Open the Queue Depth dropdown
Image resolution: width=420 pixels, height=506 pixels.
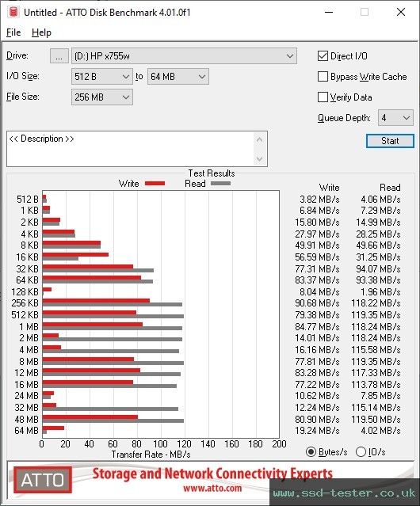(395, 118)
